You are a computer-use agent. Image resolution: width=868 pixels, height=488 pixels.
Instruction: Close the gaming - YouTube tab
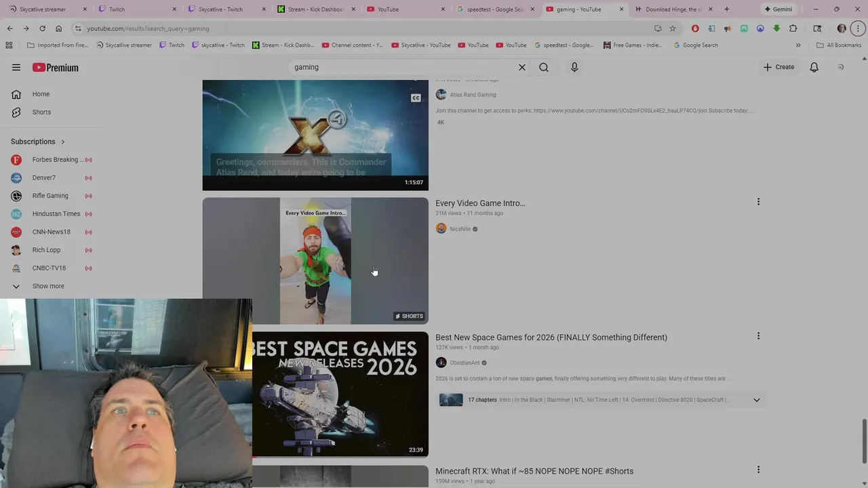click(621, 9)
